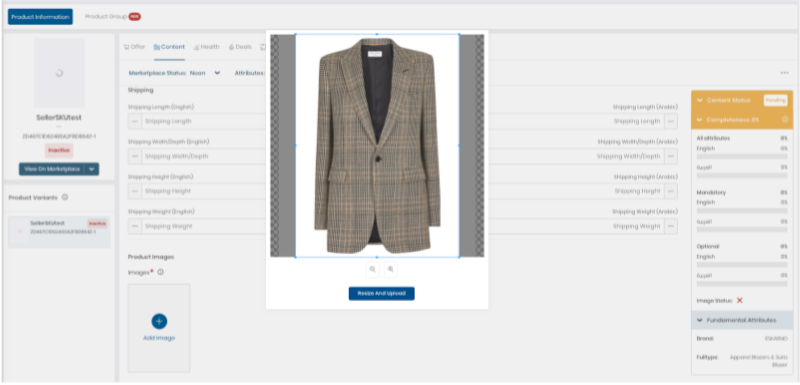Open the View On Marketplace arrow dropdown
800x385 pixels.
pyautogui.click(x=92, y=169)
